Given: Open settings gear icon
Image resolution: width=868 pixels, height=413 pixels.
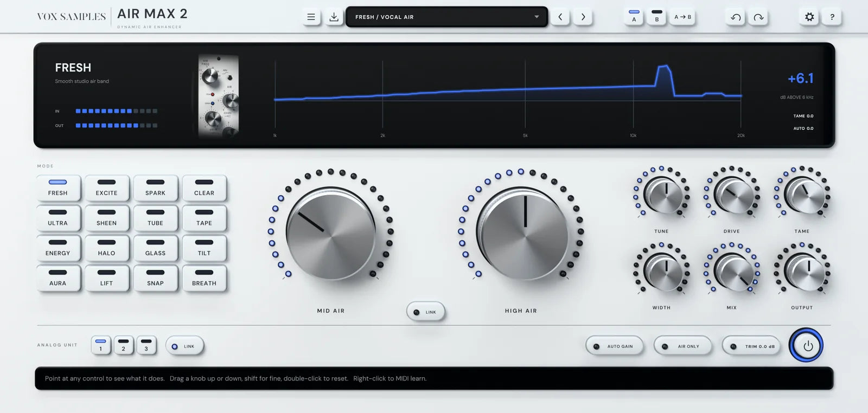Looking at the screenshot, I should coord(809,17).
